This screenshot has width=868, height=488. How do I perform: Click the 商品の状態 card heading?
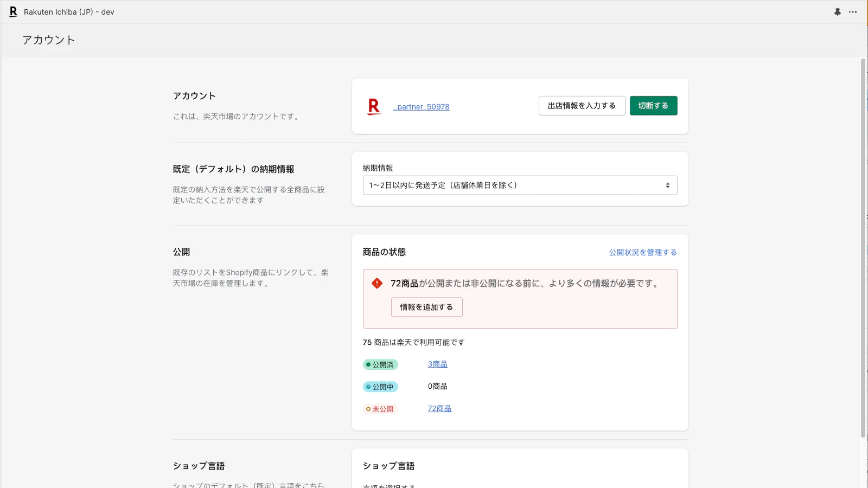tap(384, 252)
